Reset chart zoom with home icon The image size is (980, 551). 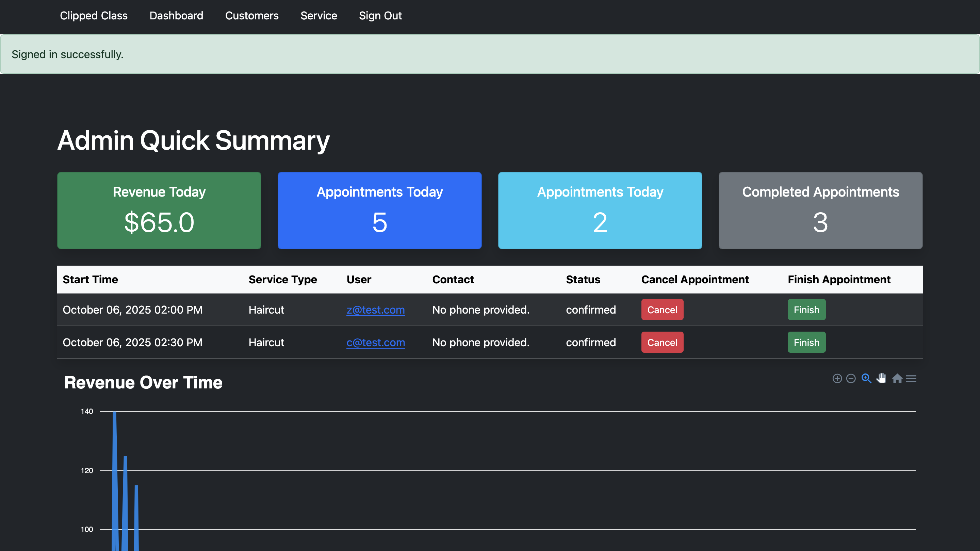(897, 378)
